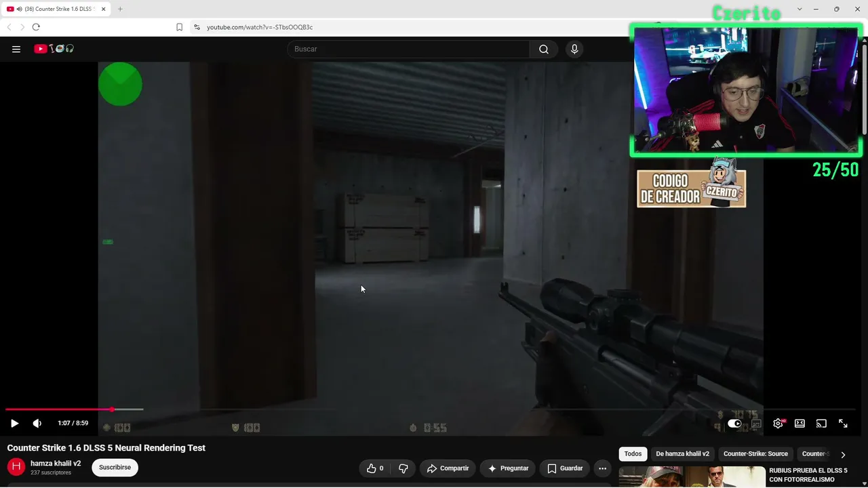The width and height of the screenshot is (868, 488).
Task: Click the video title 'Counter Strike 1.6 DLSS 5 Neural Rendering Test'
Action: click(106, 448)
